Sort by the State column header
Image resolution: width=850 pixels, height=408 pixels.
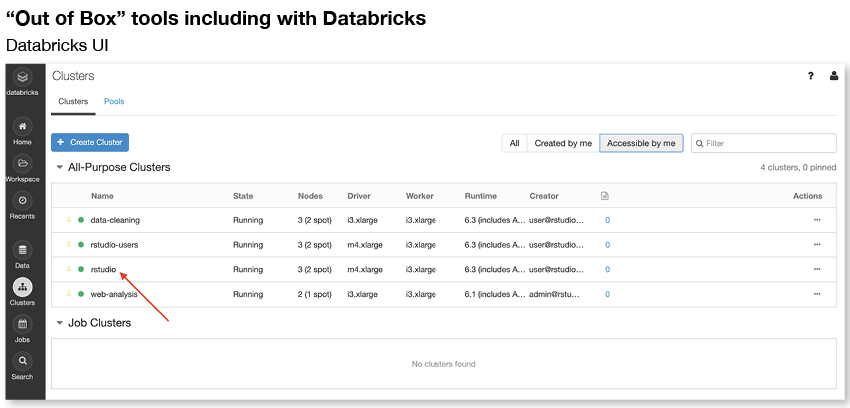[x=243, y=196]
